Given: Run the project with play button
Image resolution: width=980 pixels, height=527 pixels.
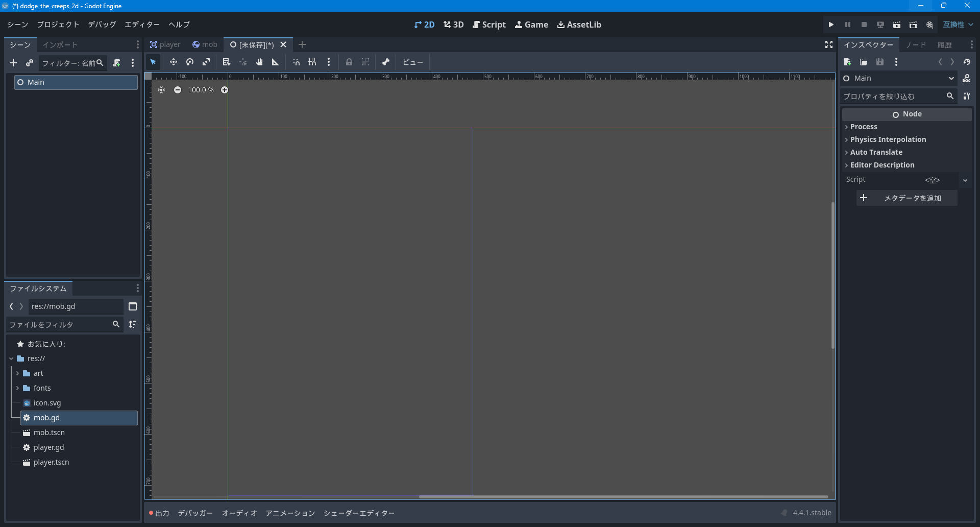Looking at the screenshot, I should click(831, 25).
